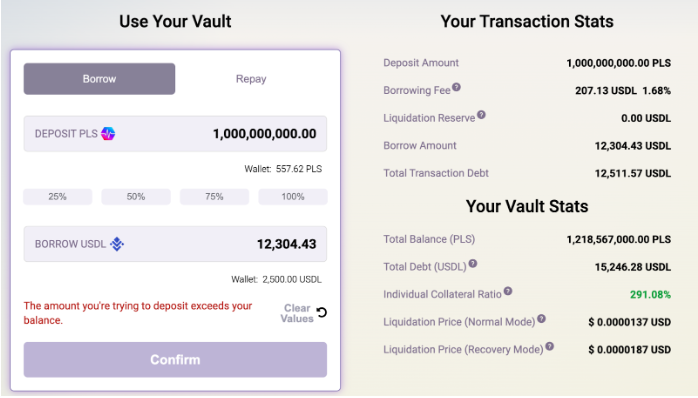Choose the 25% deposit preset
This screenshot has width=698, height=398.
57,197
